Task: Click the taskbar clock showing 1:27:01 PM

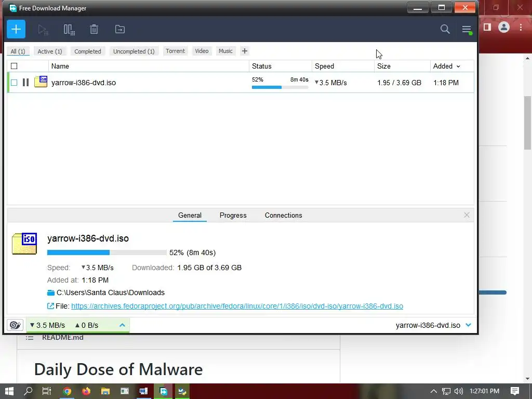Action: coord(484,391)
